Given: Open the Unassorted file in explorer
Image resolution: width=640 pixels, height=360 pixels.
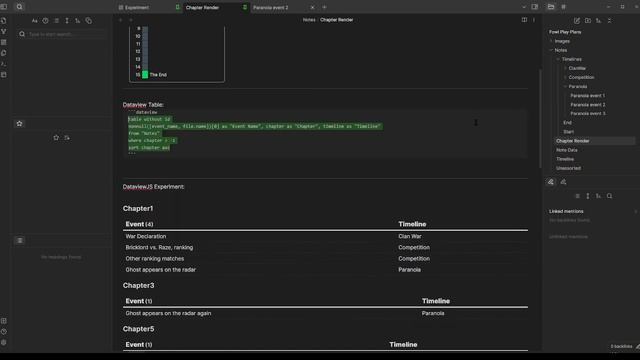Looking at the screenshot, I should (568, 168).
